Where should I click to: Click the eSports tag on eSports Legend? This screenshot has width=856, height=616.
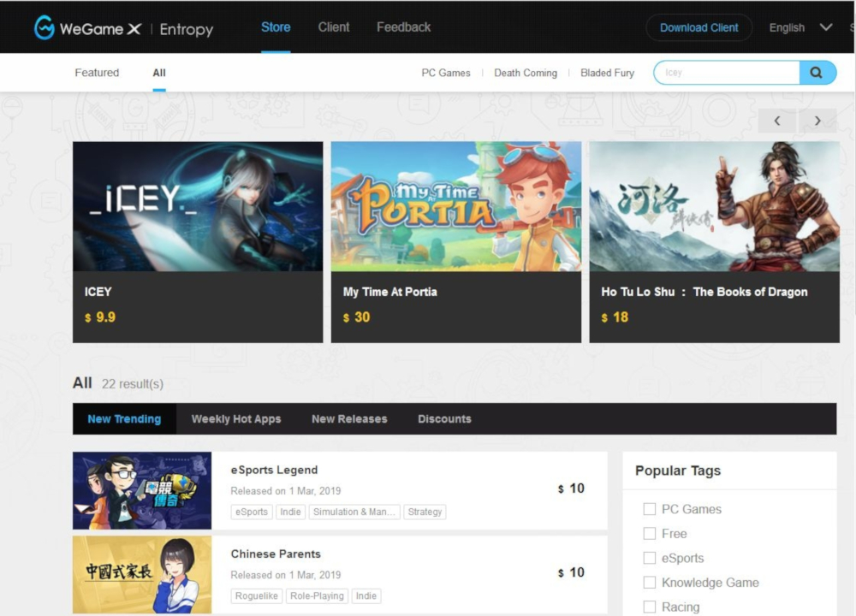tap(252, 512)
